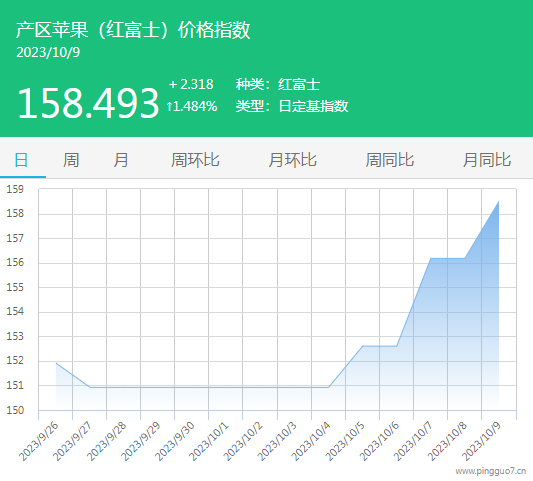Click the x-axis label 2023/9/28

coord(106,441)
